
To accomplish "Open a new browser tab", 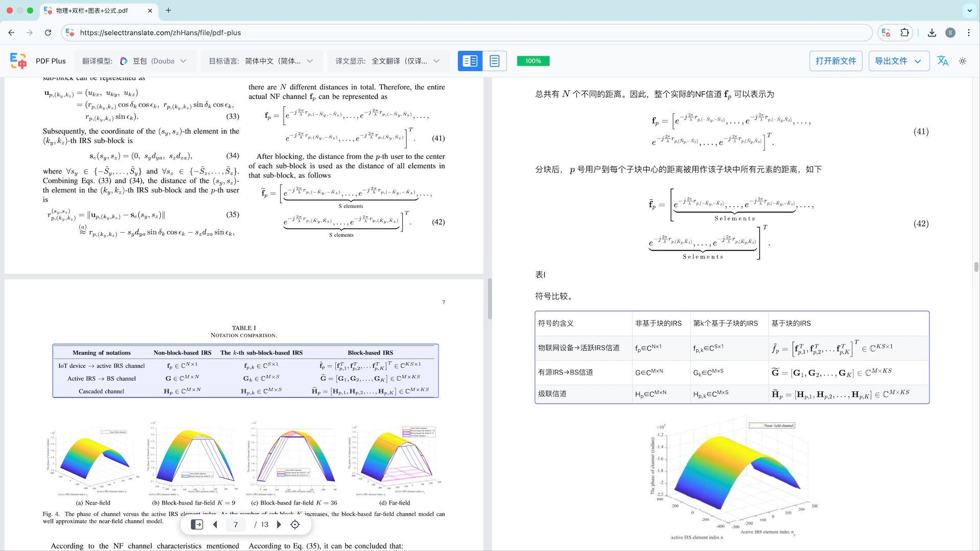I will pos(168,10).
